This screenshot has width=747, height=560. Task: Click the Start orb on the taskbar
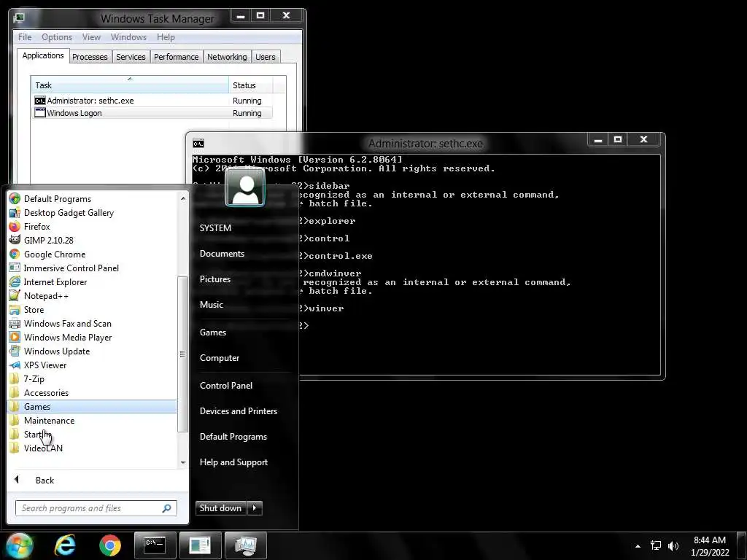click(x=19, y=545)
